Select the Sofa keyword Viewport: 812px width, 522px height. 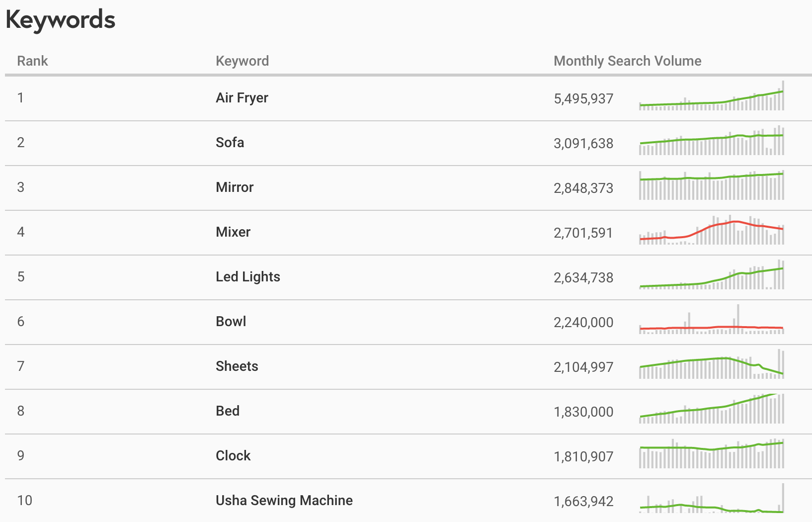tap(230, 142)
